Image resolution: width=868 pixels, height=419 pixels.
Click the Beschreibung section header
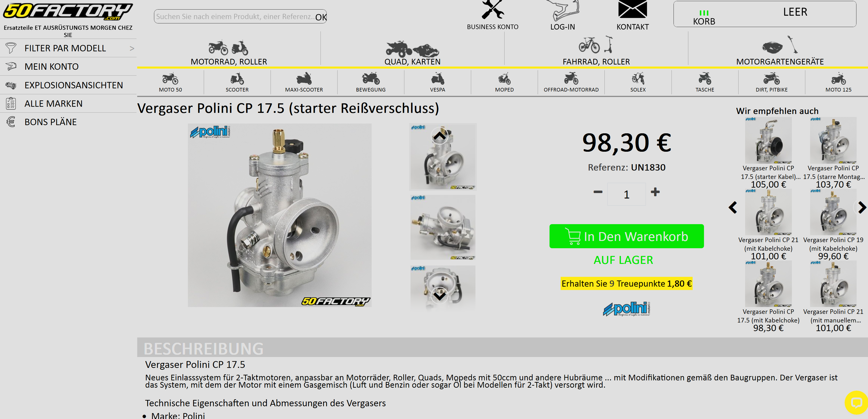coord(502,348)
